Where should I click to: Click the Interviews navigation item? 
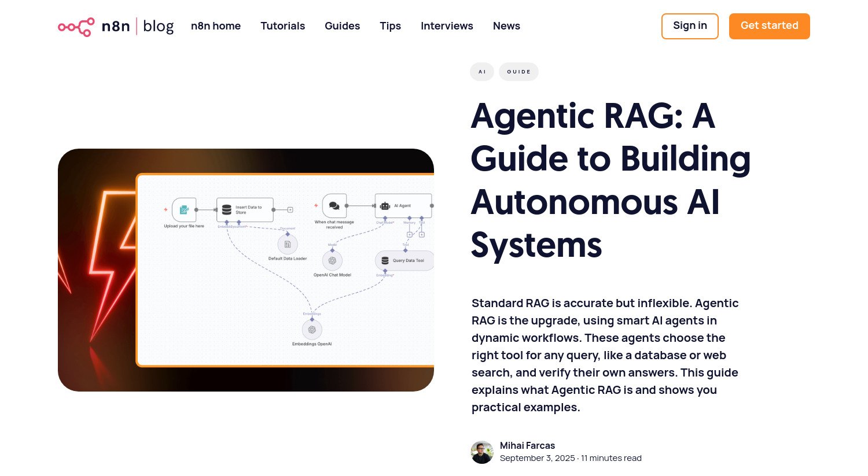pyautogui.click(x=447, y=26)
